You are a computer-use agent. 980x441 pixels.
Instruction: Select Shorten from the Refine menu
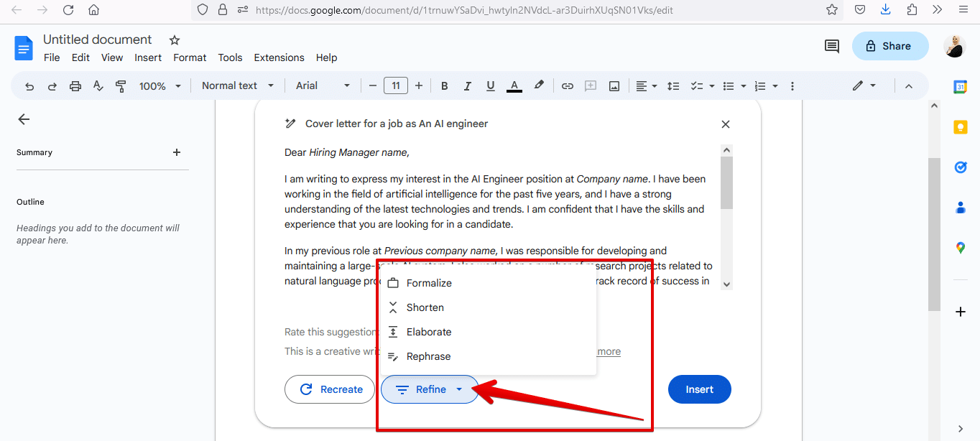489,307
